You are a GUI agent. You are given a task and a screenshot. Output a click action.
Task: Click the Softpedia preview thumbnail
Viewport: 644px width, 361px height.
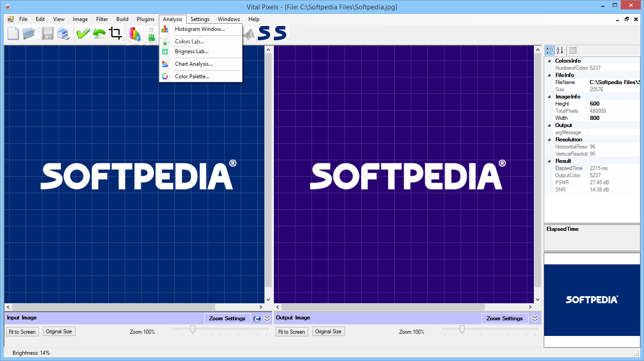pyautogui.click(x=592, y=300)
